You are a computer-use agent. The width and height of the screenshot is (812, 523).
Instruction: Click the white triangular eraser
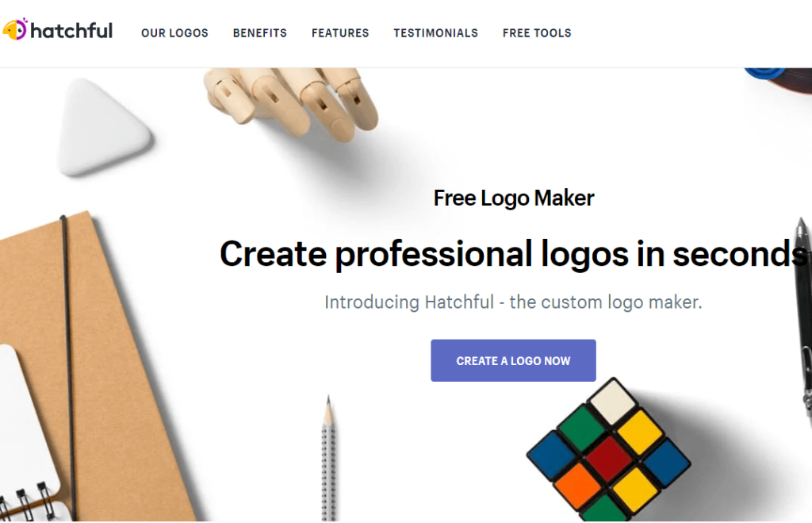pyautogui.click(x=103, y=127)
